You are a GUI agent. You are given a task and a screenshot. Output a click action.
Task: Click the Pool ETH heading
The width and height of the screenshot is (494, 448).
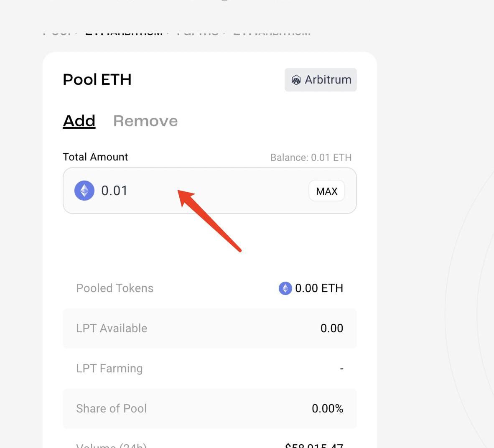(97, 79)
